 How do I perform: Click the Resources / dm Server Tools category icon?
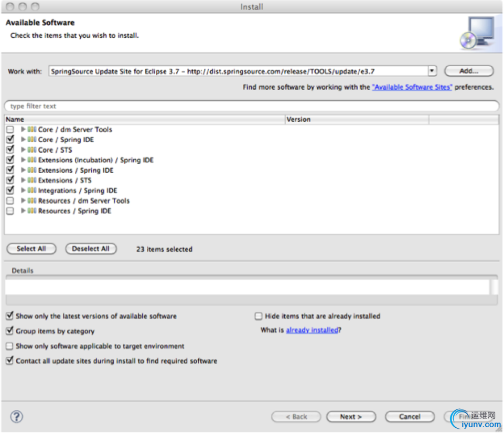[x=32, y=200]
